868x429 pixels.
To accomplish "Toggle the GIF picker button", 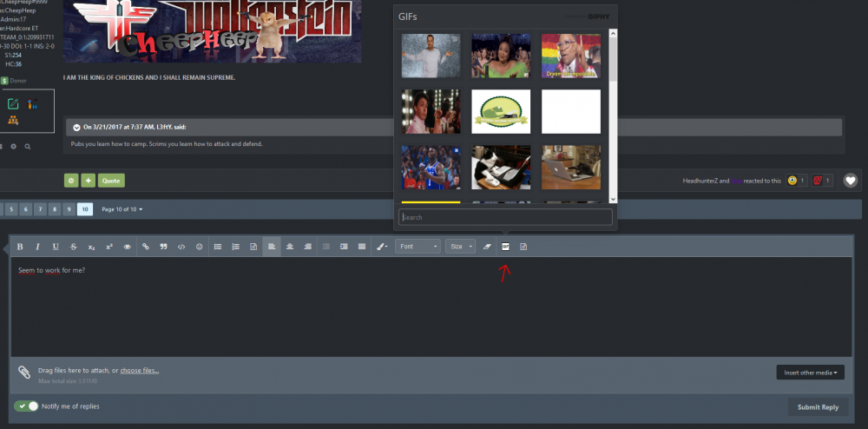I will [x=505, y=247].
